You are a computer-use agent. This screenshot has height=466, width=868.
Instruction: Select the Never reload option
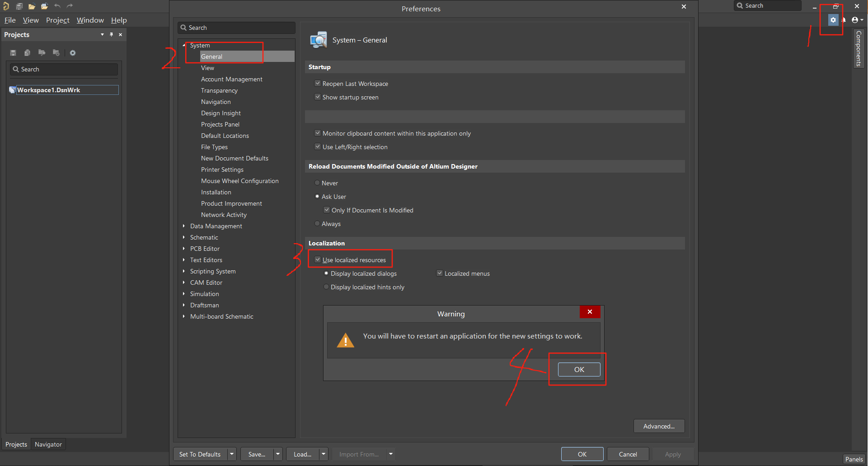(x=317, y=183)
